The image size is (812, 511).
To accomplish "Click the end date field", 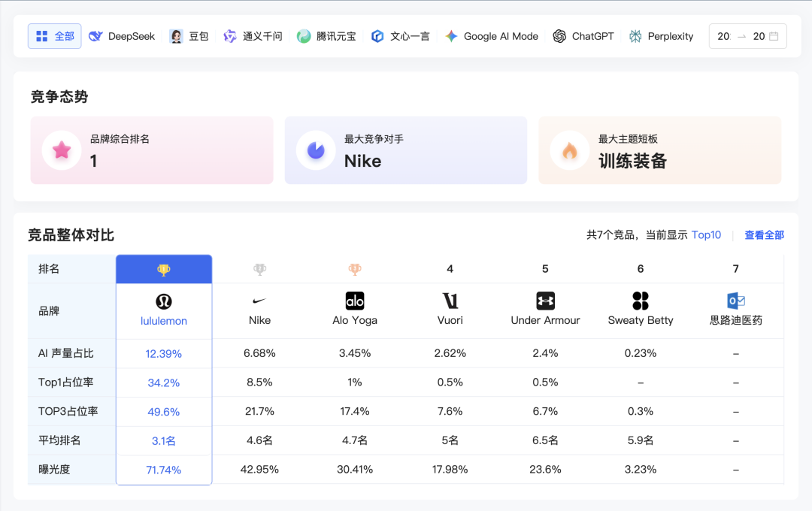I will (x=759, y=36).
